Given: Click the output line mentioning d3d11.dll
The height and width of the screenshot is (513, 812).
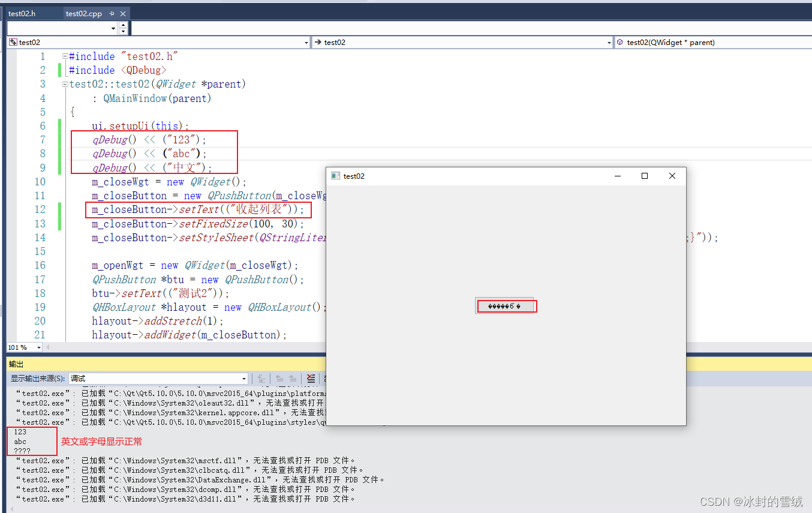Looking at the screenshot, I should coord(187,499).
